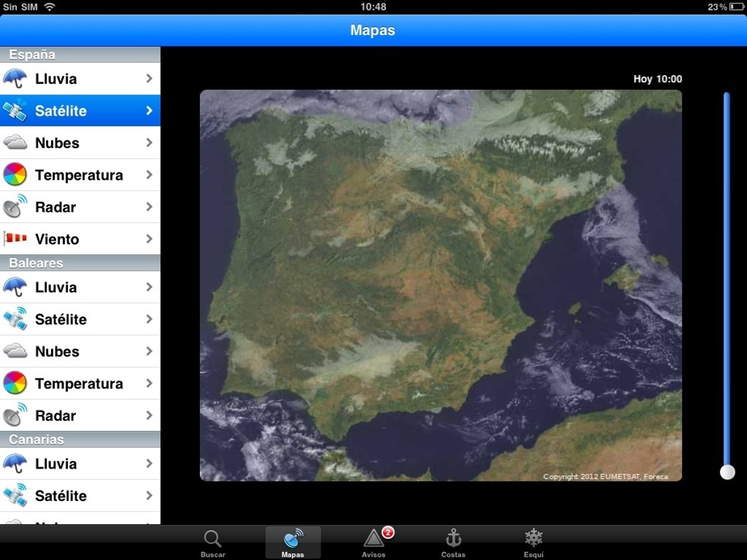Select Baleares Temperatura map entry

(x=79, y=383)
